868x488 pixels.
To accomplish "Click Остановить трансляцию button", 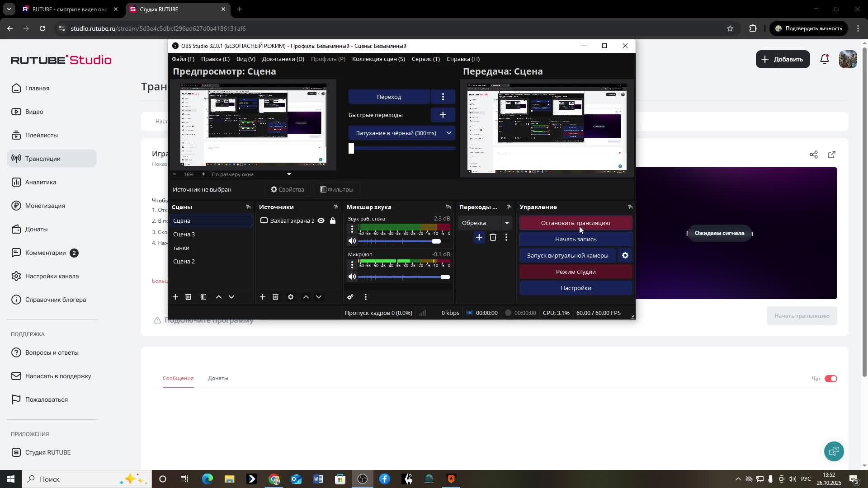I will tap(575, 223).
